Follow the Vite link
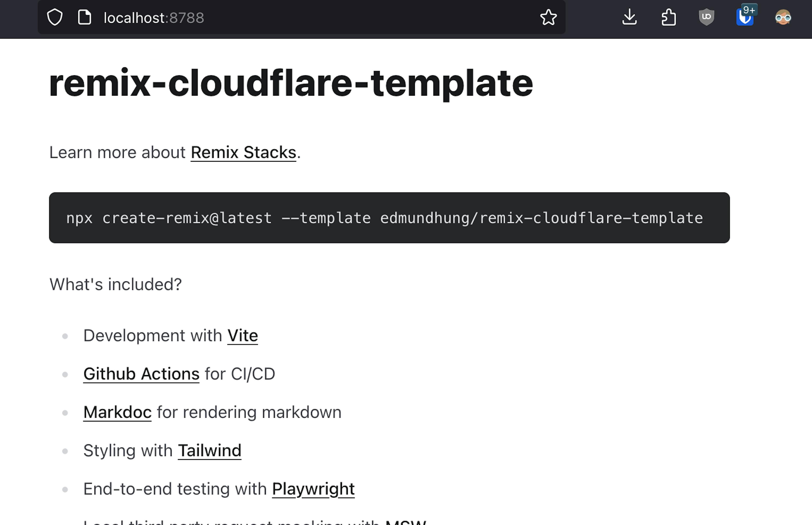 tap(243, 336)
